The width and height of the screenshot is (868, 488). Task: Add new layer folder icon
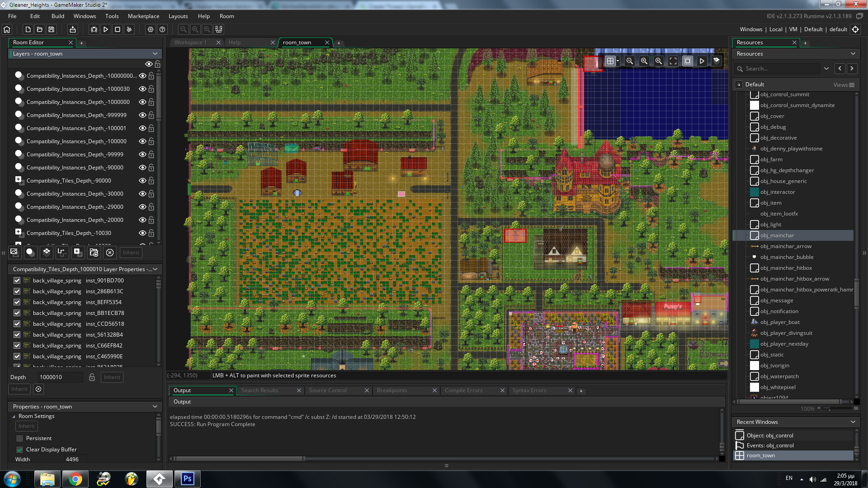pyautogui.click(x=94, y=252)
